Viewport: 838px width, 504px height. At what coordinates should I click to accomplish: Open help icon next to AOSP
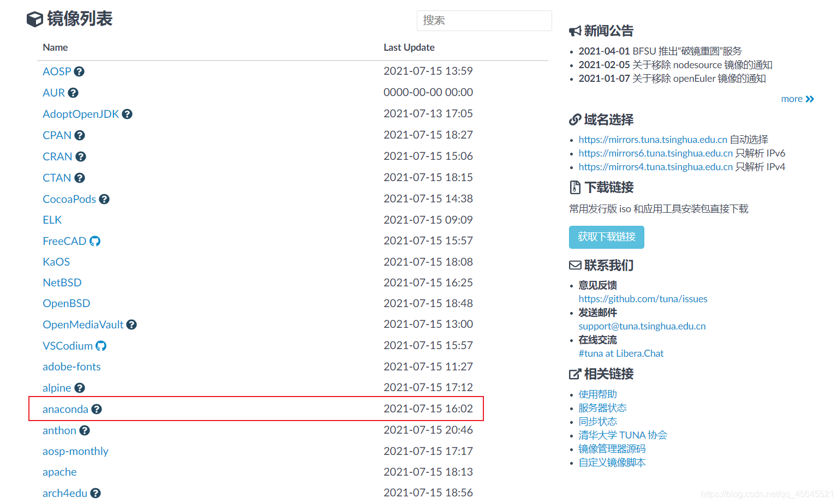[79, 71]
